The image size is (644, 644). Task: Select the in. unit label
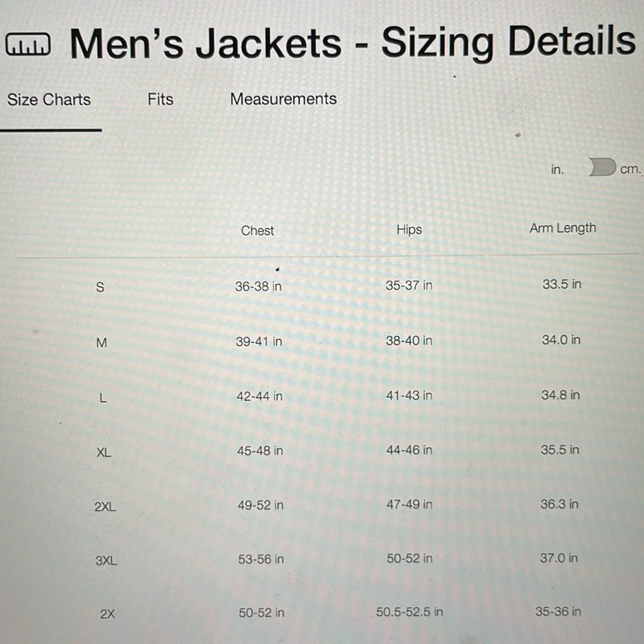click(x=557, y=169)
